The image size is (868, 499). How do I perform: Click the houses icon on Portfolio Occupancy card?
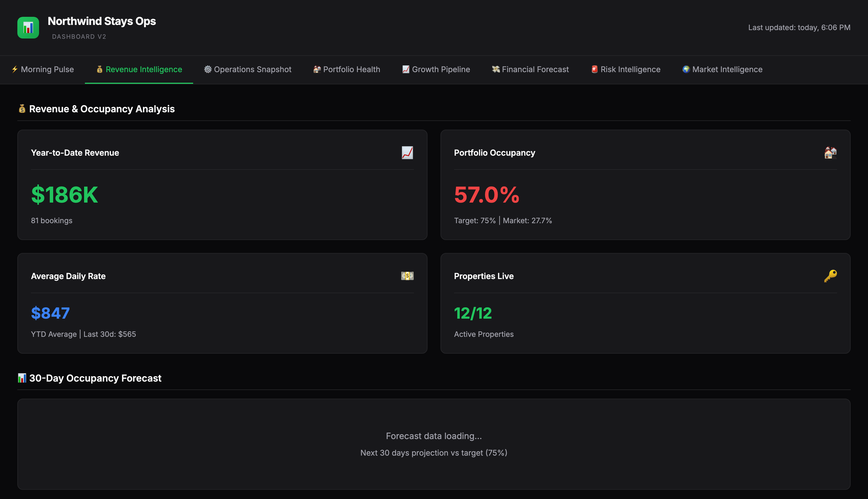click(830, 152)
